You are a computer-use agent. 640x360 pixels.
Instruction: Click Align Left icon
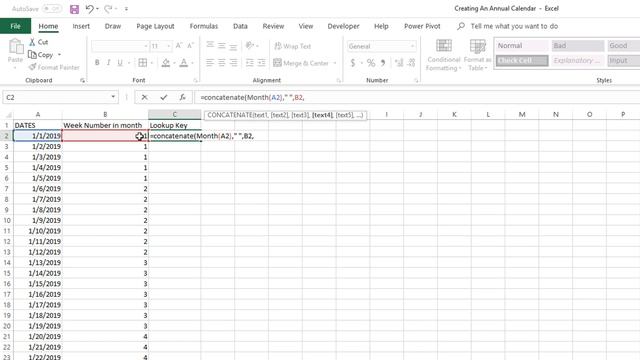[210, 63]
